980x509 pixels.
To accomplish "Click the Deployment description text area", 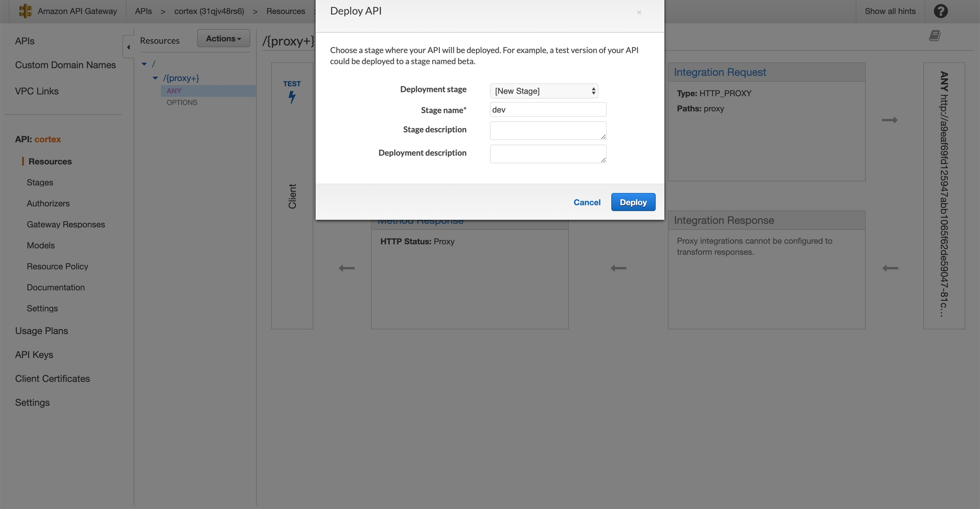I will 548,154.
